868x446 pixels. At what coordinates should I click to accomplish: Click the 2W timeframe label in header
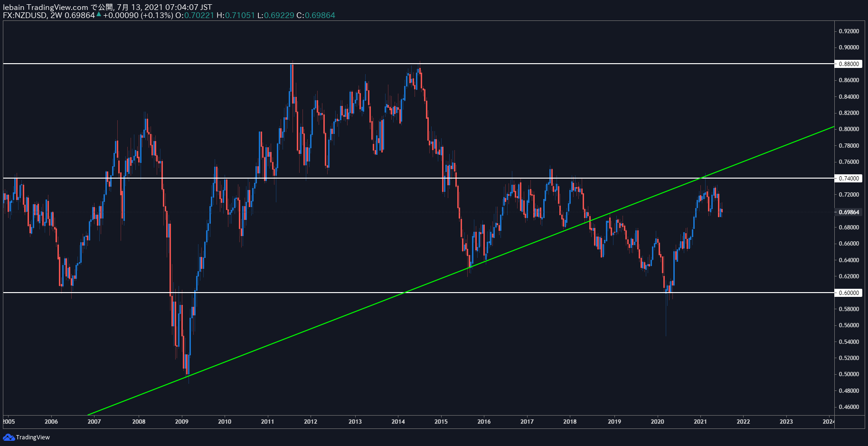[56, 15]
